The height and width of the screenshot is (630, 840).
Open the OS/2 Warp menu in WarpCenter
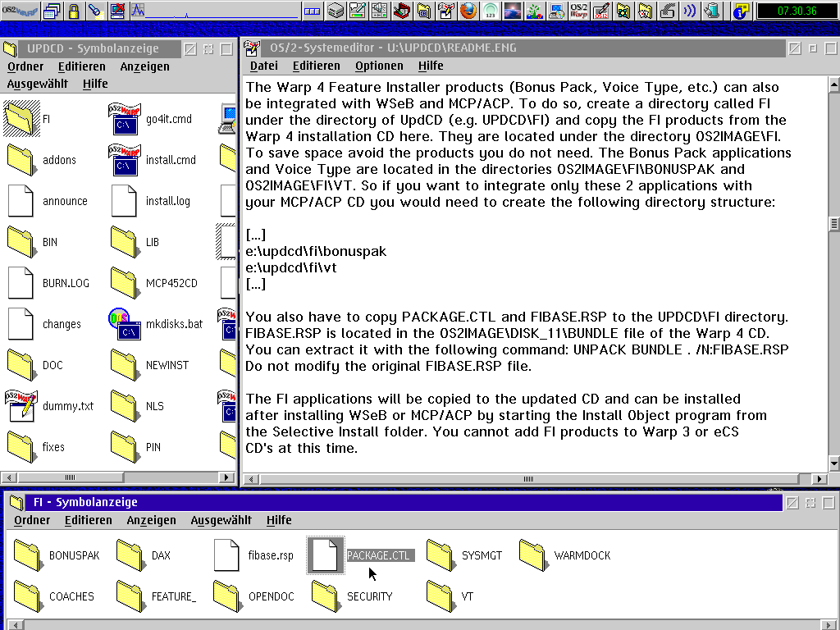click(20, 11)
